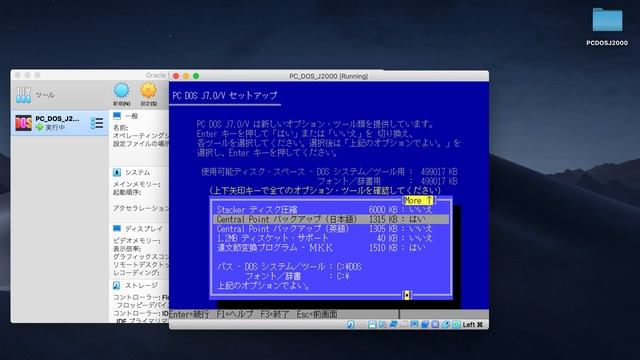
Task: Click the 'ツール' label in Manager sidebar
Action: (x=45, y=95)
